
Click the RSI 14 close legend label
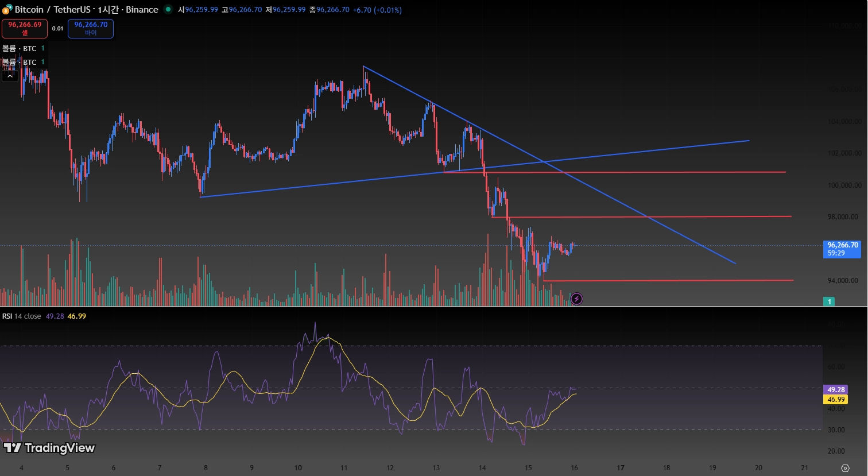(22, 316)
